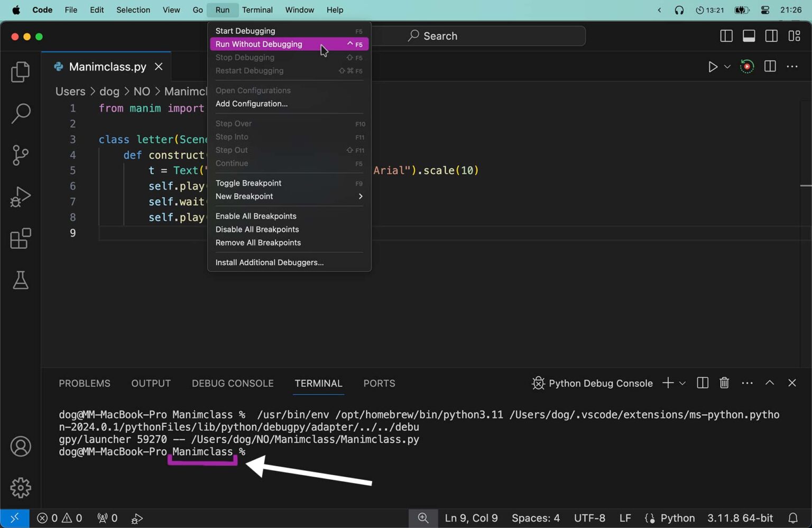
Task: Open the Accounts icon near the bottom
Action: (20, 446)
